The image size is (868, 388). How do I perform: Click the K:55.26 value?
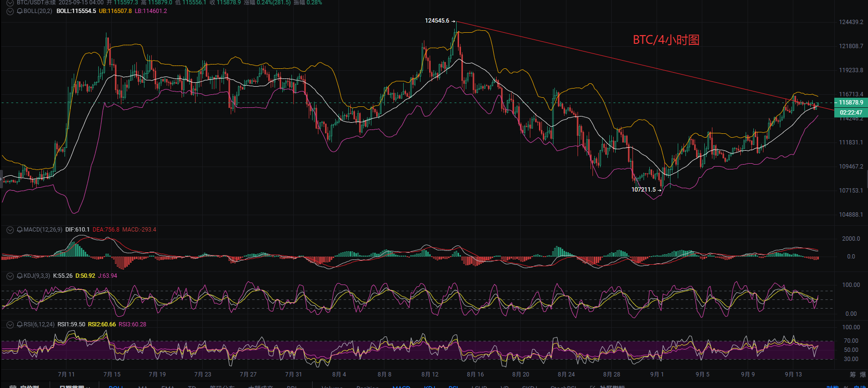[x=63, y=276]
